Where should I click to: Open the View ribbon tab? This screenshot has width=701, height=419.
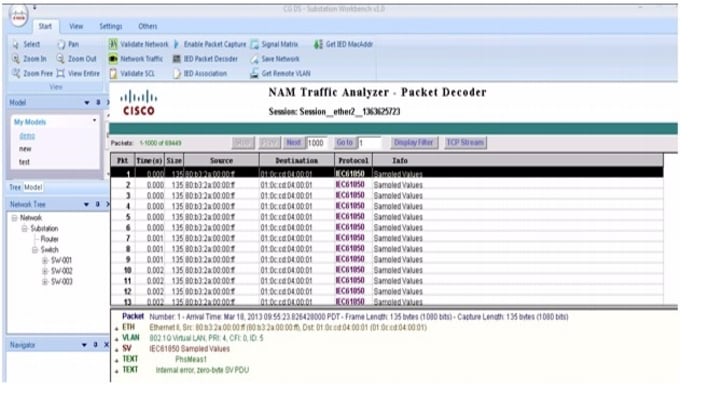click(x=76, y=26)
